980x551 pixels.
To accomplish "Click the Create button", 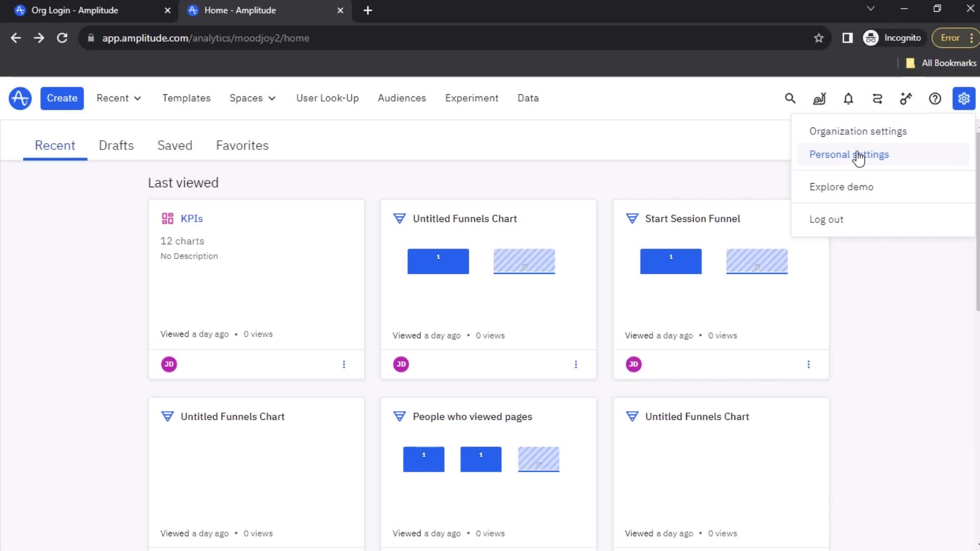I will (62, 98).
